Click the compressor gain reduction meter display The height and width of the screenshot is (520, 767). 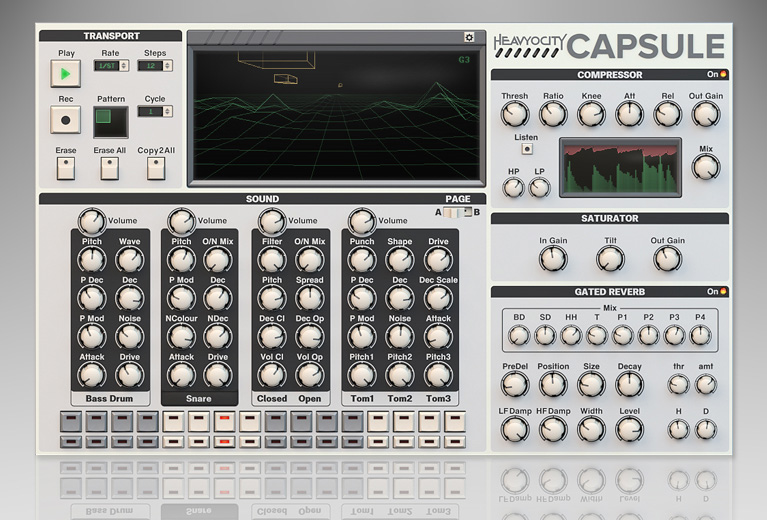(x=621, y=167)
